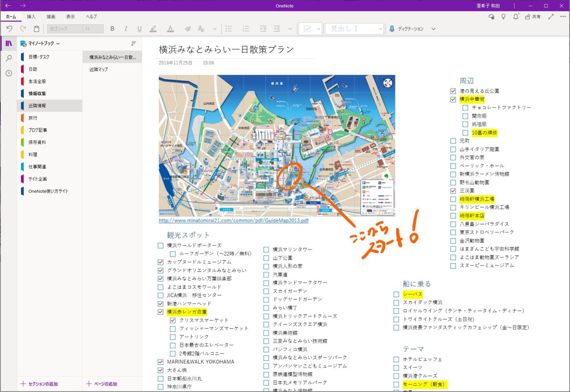
Task: Open recent notes clock icon
Action: coord(8,73)
